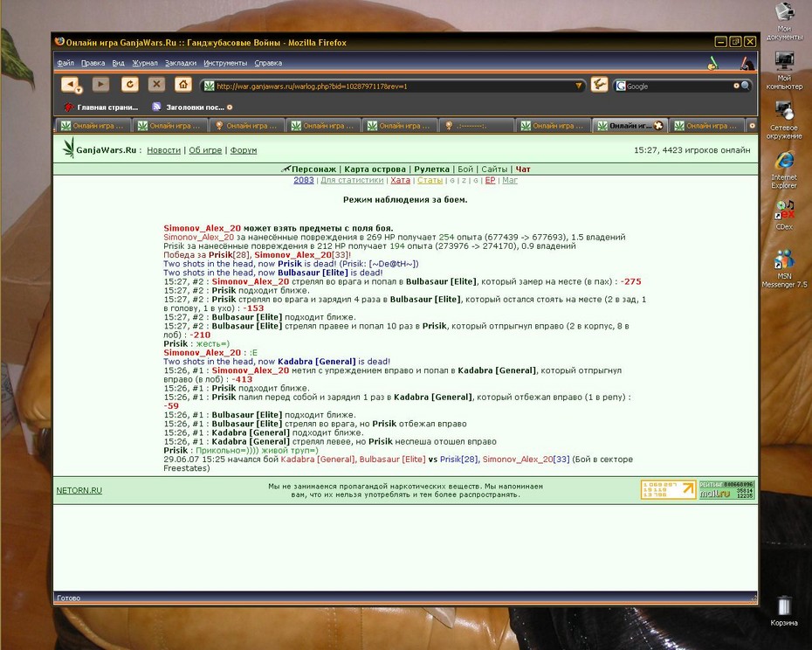Click the heading 'Режим наблюдения за боем.'
Viewport: 812px width, 650px height.
coord(405,199)
